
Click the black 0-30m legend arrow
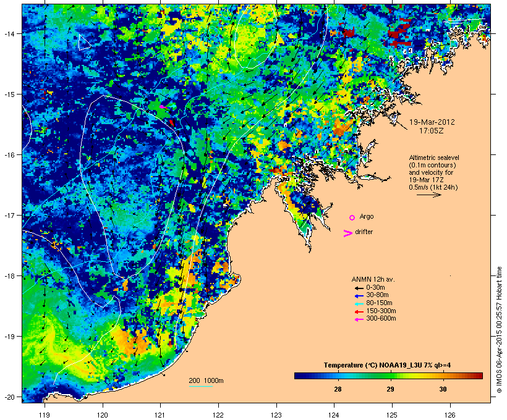coord(359,288)
